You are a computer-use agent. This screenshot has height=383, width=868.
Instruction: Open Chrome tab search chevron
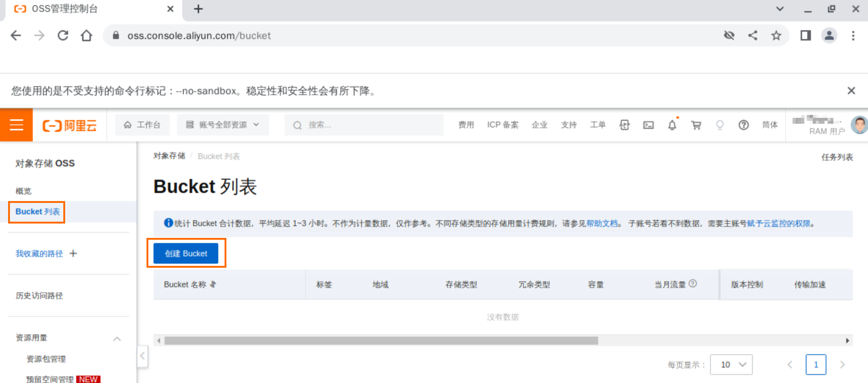point(780,9)
